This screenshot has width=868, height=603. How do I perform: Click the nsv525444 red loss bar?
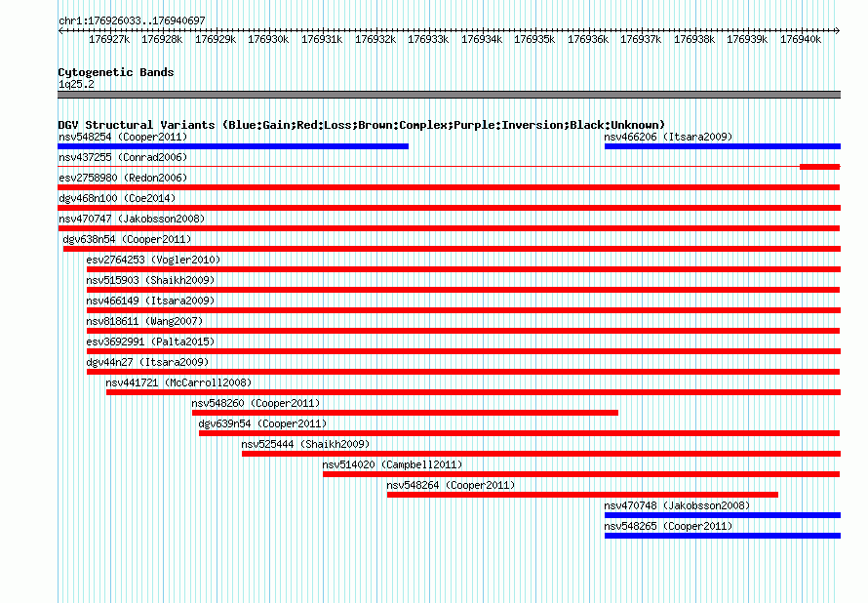coord(541,454)
